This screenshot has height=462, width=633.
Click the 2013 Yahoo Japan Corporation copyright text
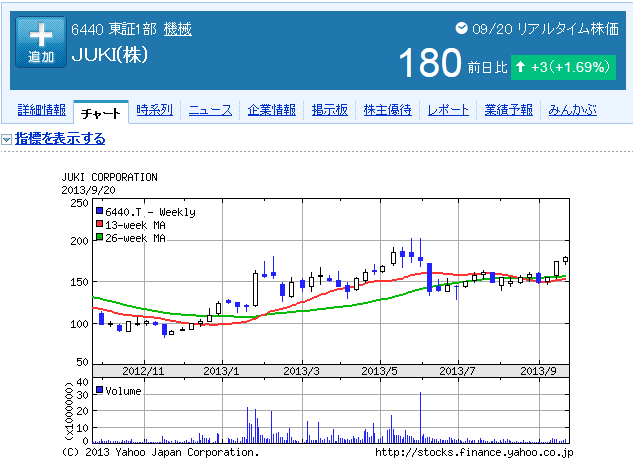click(160, 452)
